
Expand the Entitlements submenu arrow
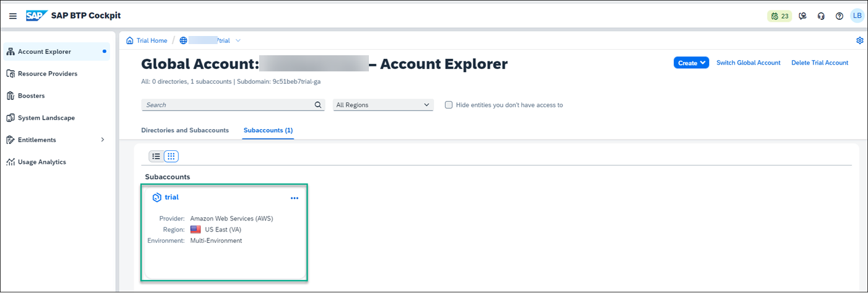click(103, 140)
